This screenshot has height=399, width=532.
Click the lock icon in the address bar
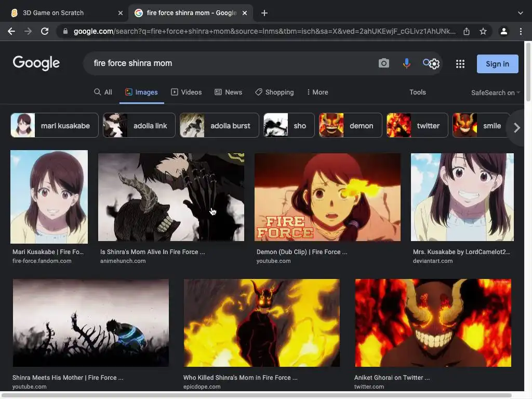point(65,31)
